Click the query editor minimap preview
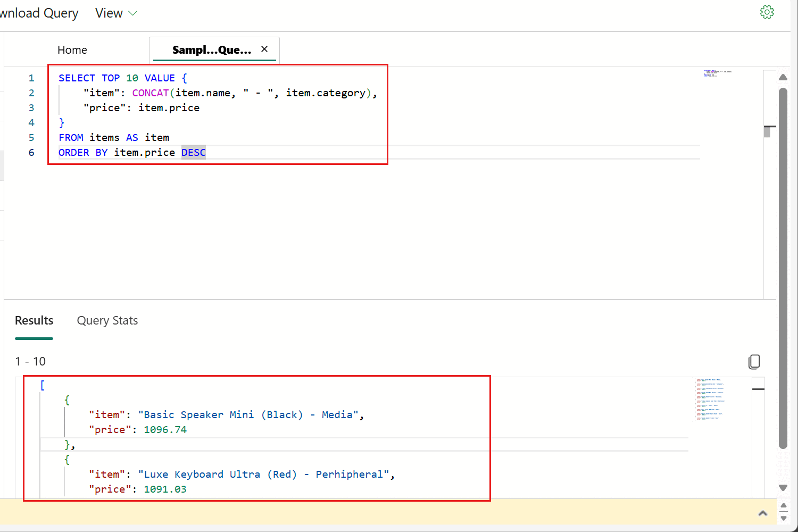The height and width of the screenshot is (532, 798). click(718, 73)
